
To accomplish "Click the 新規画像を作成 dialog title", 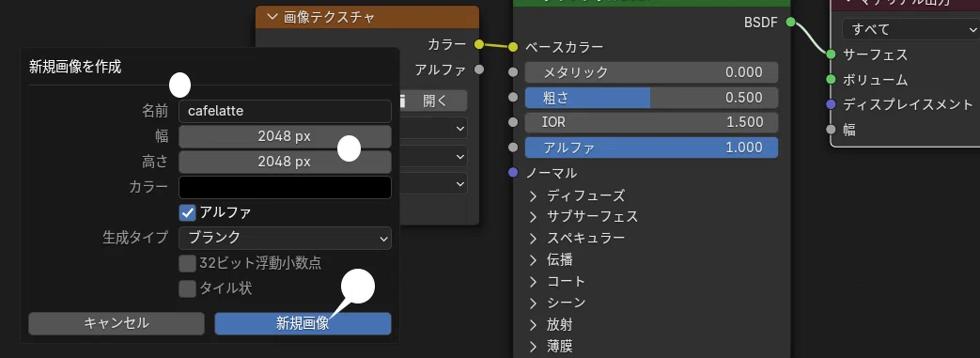I will click(x=75, y=67).
